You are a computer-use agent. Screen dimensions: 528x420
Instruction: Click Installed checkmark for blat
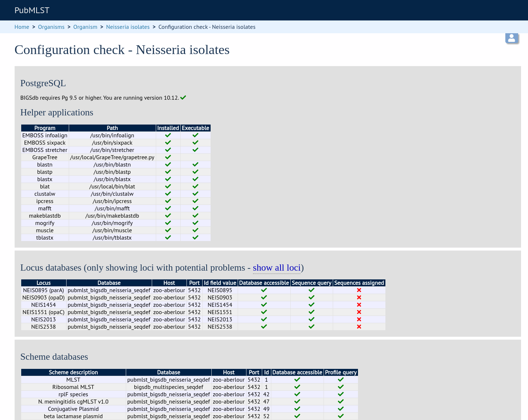(168, 186)
